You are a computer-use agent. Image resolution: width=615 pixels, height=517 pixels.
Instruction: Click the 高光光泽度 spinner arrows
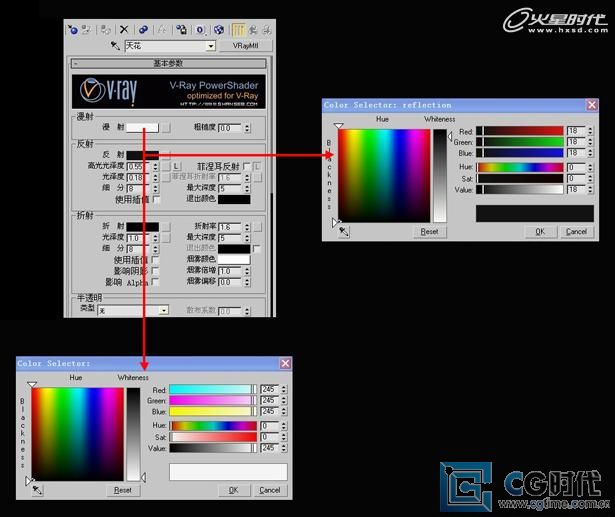156,166
